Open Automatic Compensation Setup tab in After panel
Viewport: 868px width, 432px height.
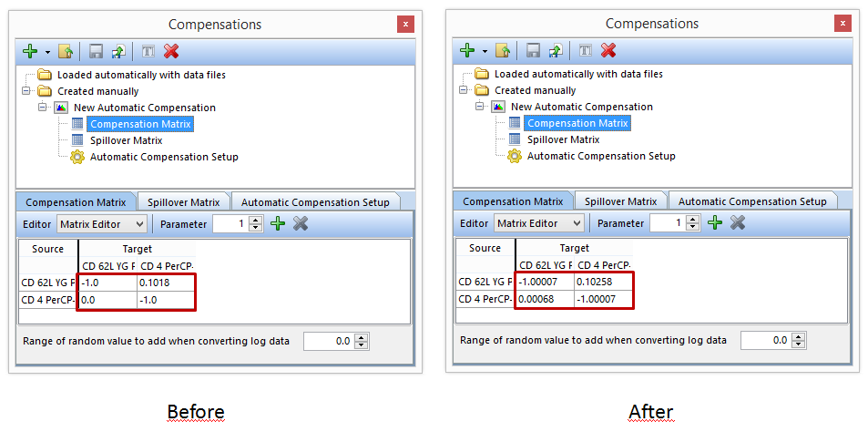click(752, 201)
